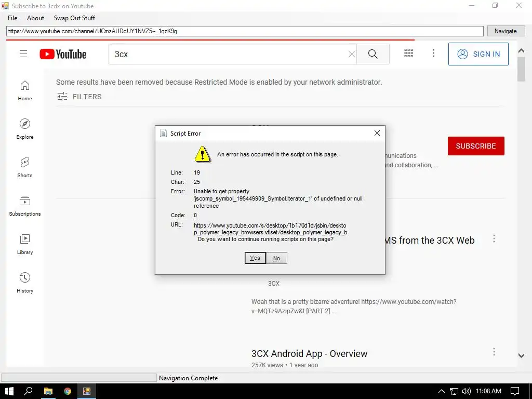Show hidden system tray icons
Viewport: 532px width, 399px height.
pyautogui.click(x=442, y=391)
